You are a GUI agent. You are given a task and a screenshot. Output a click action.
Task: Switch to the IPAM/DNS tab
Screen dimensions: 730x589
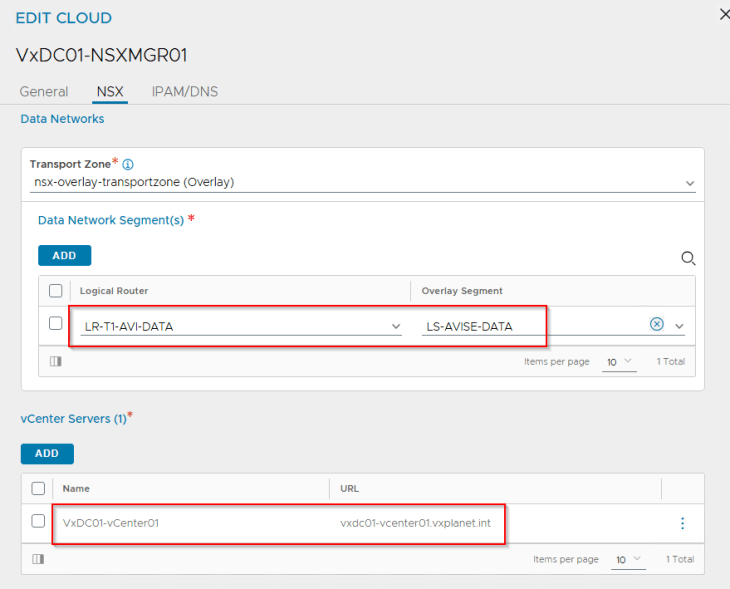[185, 92]
